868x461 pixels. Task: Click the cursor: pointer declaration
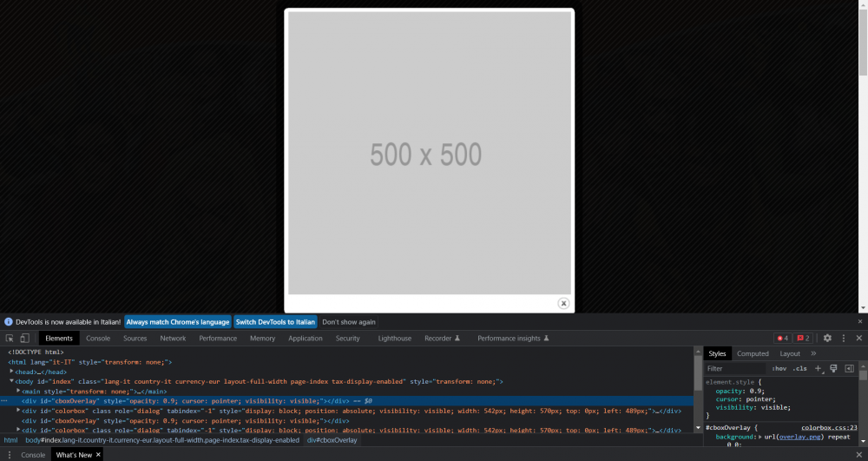(x=746, y=399)
